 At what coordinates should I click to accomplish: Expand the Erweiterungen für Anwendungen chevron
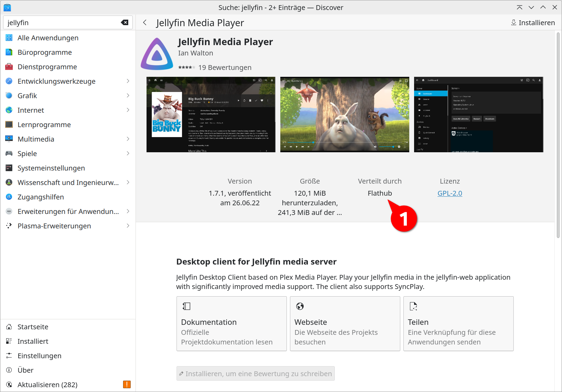tap(128, 212)
